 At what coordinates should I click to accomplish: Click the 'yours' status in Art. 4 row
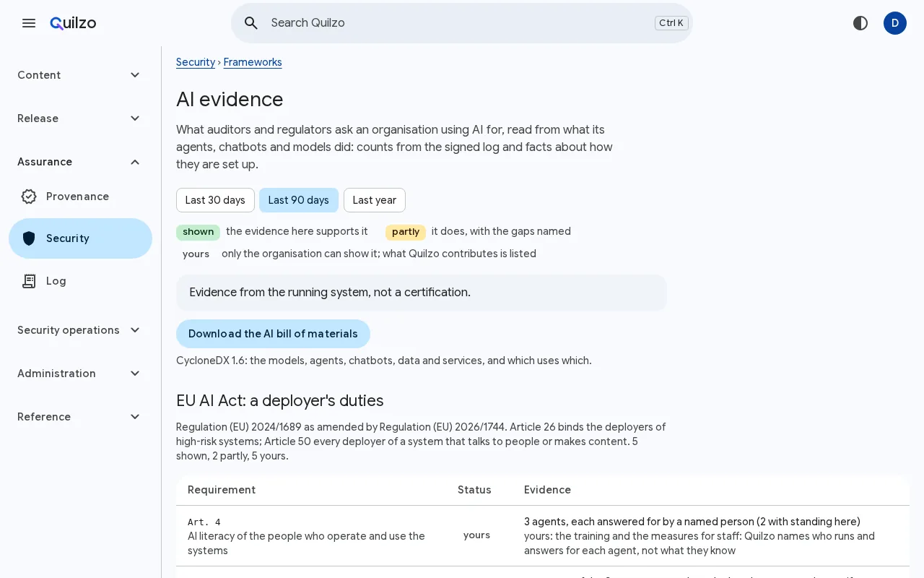point(476,535)
